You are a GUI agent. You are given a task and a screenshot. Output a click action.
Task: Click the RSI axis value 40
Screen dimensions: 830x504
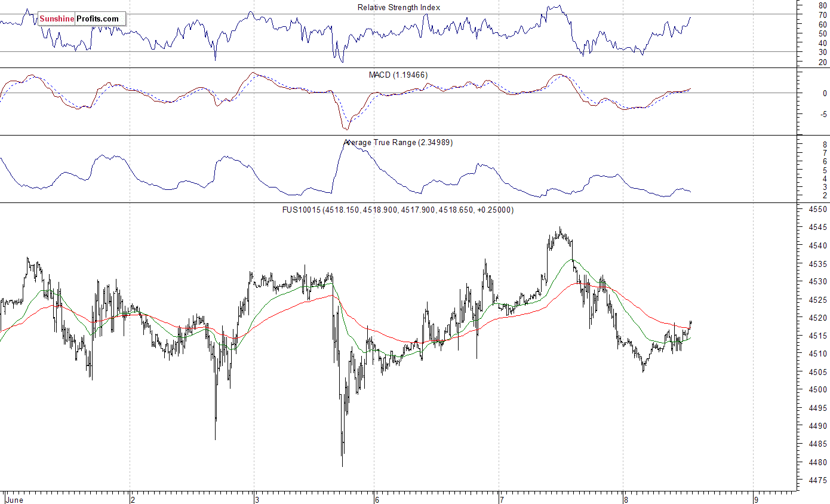click(x=823, y=43)
